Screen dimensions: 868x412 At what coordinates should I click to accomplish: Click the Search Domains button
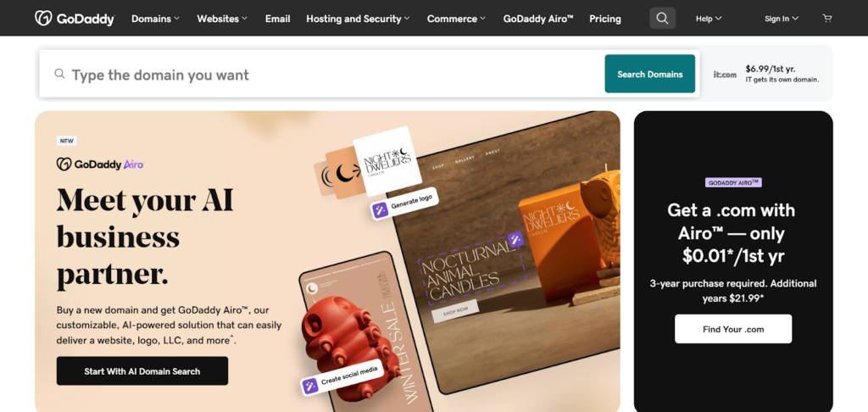pyautogui.click(x=650, y=74)
